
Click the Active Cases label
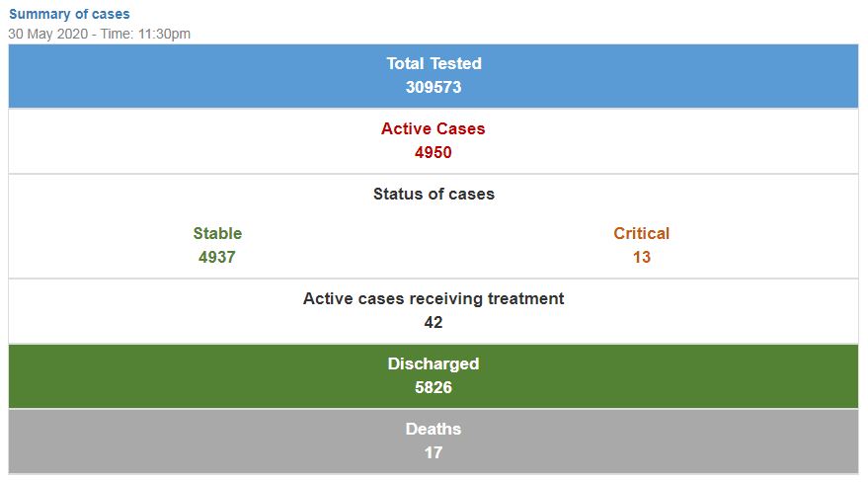tap(434, 129)
